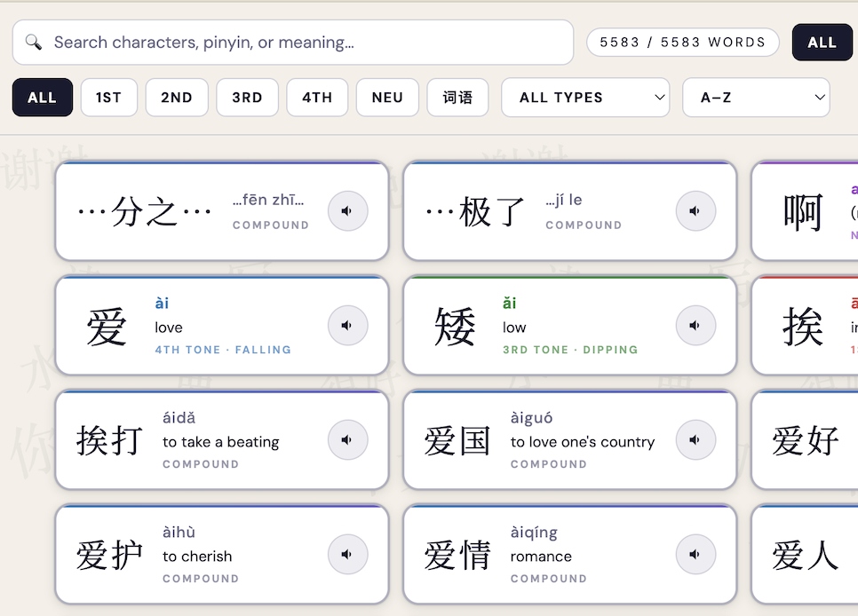Filter words by 1ST tone

[x=109, y=98]
